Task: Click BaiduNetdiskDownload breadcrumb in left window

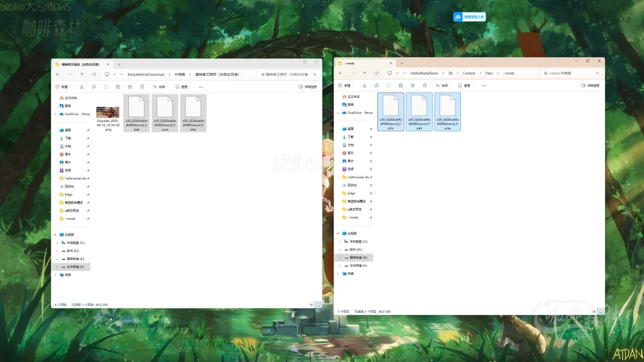Action: (x=146, y=75)
